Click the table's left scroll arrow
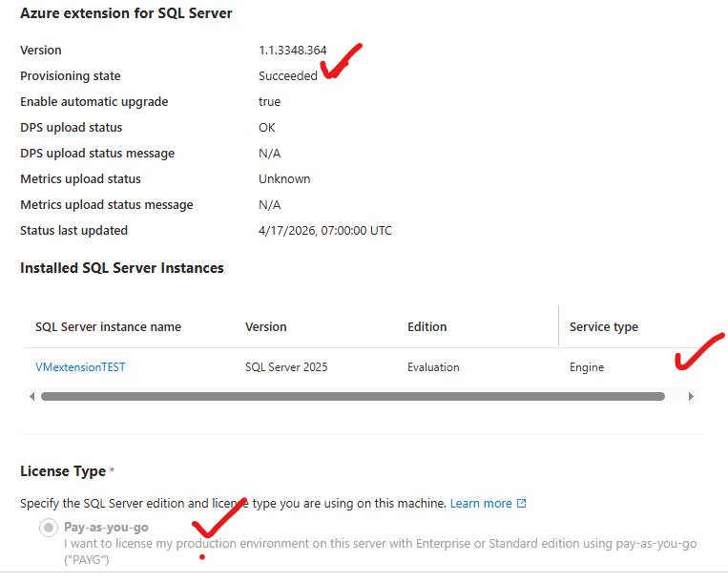This screenshot has width=728, height=582. (x=31, y=396)
